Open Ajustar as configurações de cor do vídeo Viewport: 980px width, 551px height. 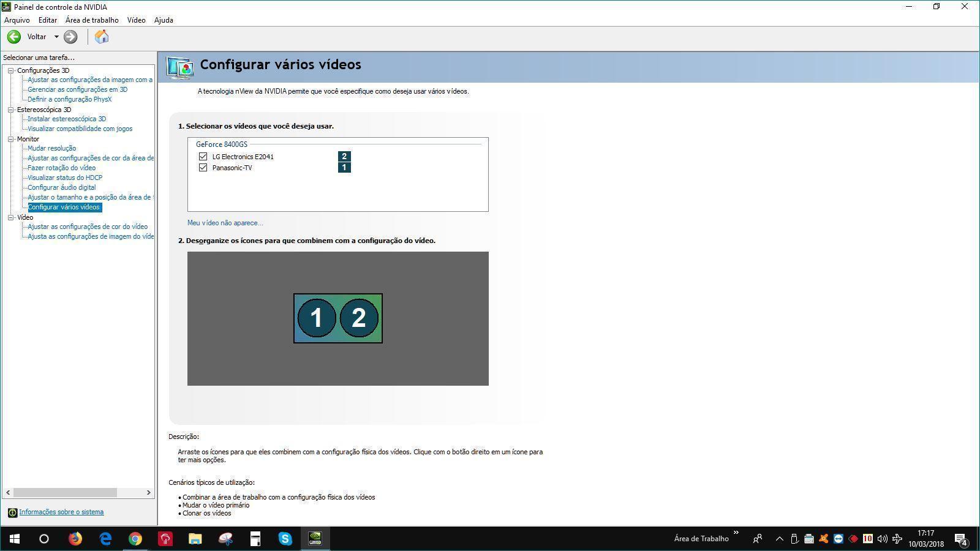click(88, 227)
